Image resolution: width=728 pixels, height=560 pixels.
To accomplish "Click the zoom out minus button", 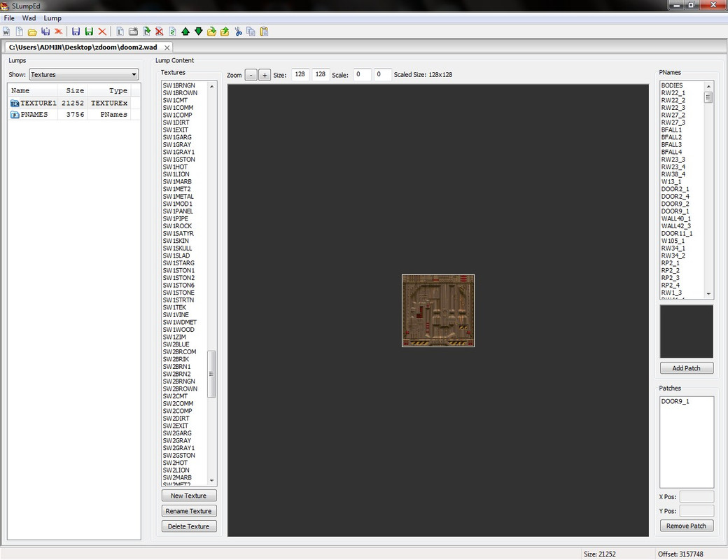I will tap(251, 75).
